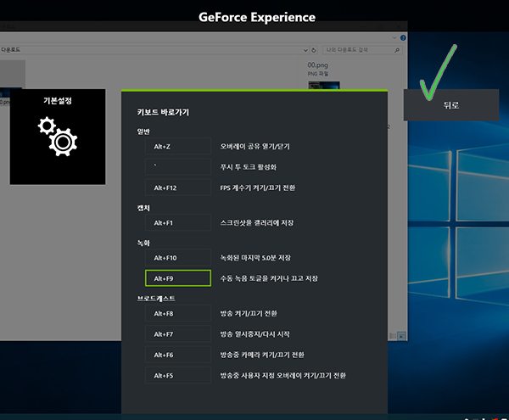Edit the Alt+Z overlay shortcut field
The width and height of the screenshot is (509, 420).
178,147
